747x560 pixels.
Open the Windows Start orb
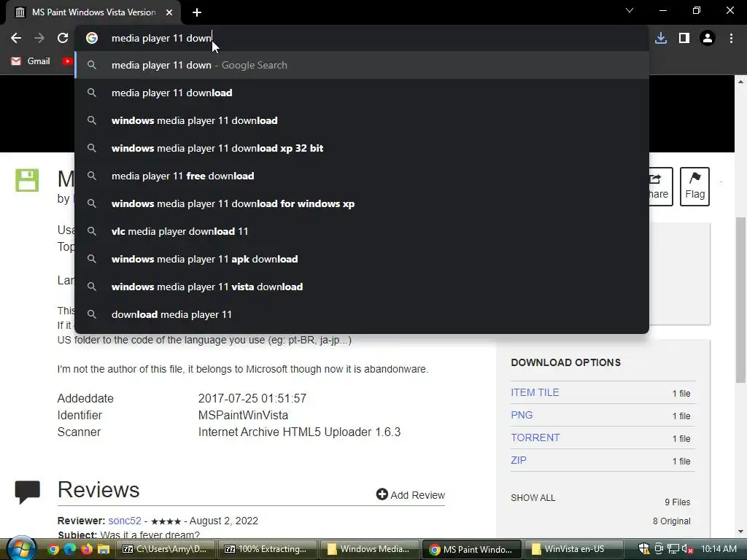tap(20, 548)
